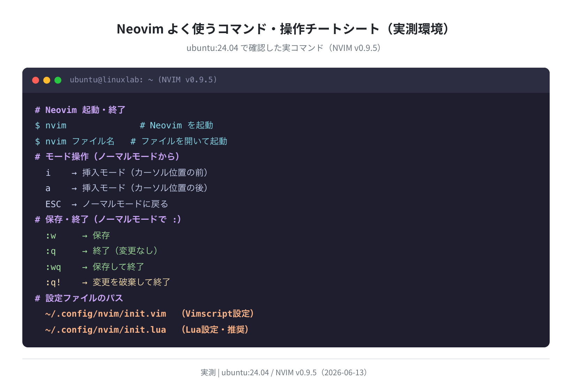Click the command '$ nvim ファイル名'
572x392 pixels.
pos(75,141)
